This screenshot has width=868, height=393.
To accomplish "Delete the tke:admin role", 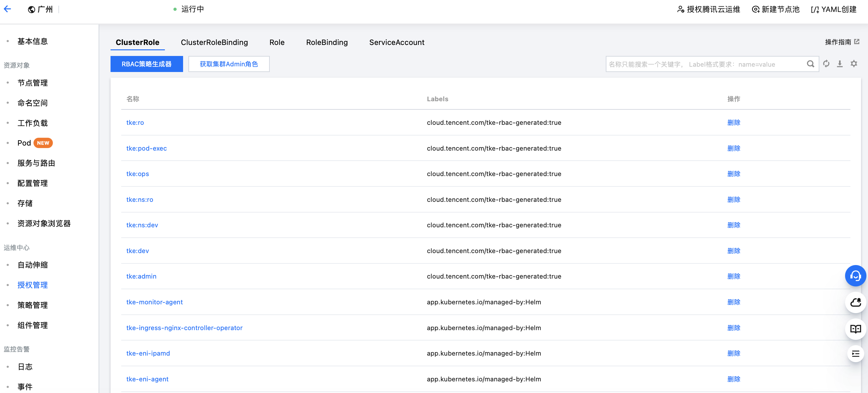I will [x=734, y=276].
